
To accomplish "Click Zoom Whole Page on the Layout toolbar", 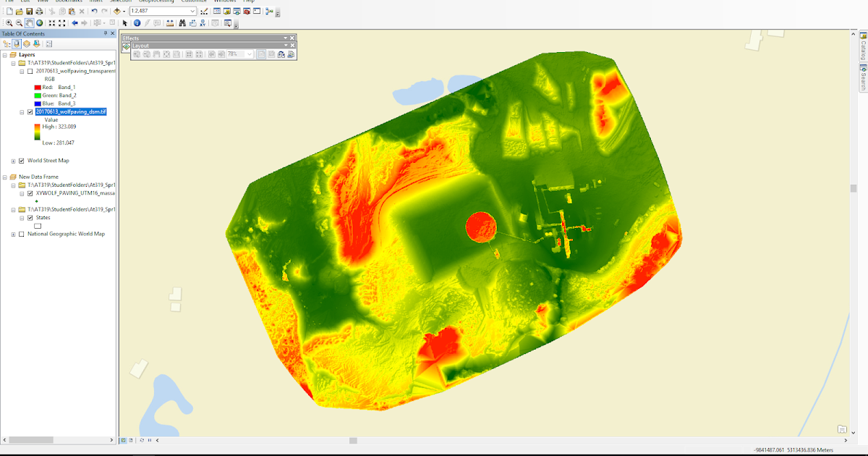I will coord(167,54).
